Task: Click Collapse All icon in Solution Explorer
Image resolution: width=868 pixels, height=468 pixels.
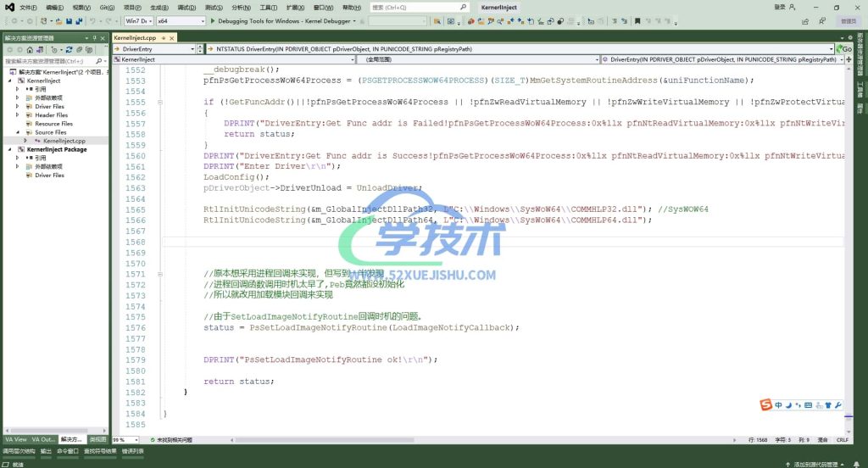Action: (x=79, y=49)
